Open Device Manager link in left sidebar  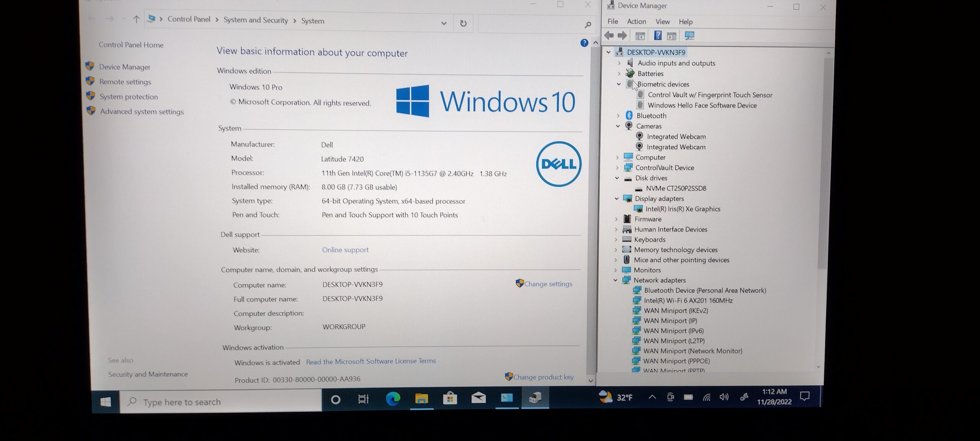click(124, 67)
